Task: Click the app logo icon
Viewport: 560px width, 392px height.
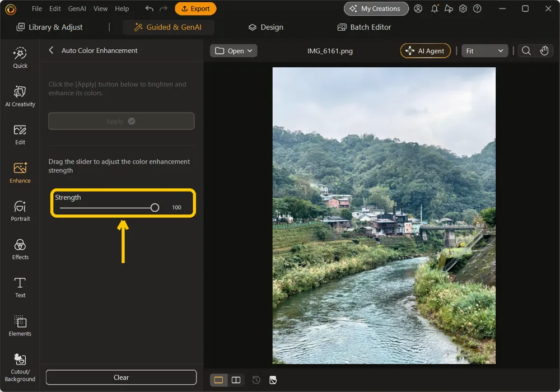Action: pos(11,9)
